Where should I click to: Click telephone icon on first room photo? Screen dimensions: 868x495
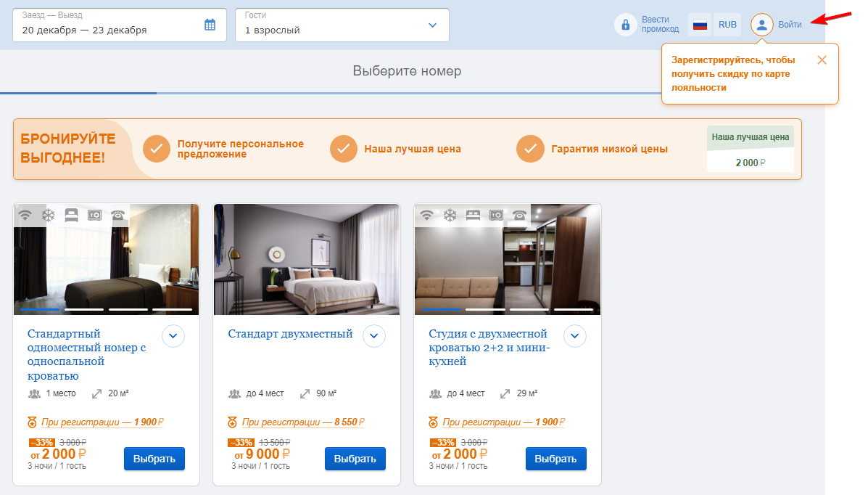tap(118, 215)
